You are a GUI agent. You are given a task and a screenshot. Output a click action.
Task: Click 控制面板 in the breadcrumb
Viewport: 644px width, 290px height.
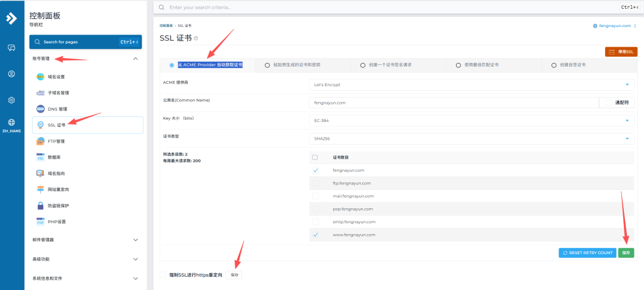point(165,26)
